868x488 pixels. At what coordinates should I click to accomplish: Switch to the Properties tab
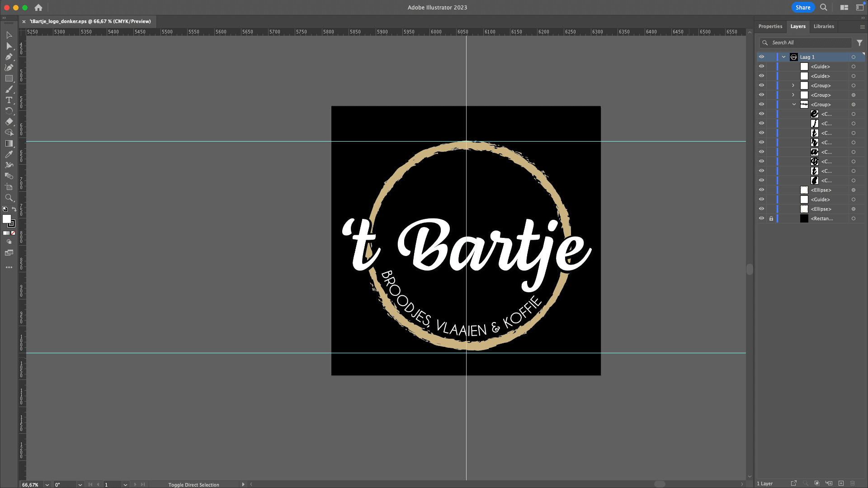pyautogui.click(x=770, y=27)
